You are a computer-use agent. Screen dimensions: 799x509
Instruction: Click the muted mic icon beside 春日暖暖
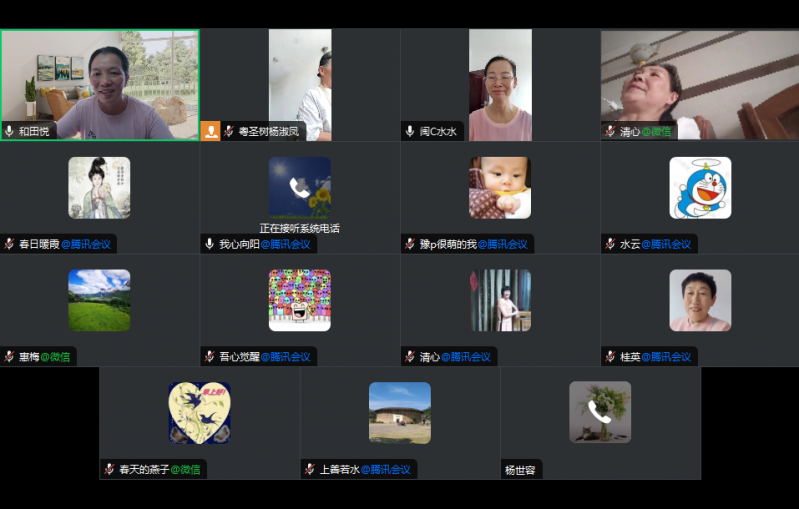click(10, 244)
